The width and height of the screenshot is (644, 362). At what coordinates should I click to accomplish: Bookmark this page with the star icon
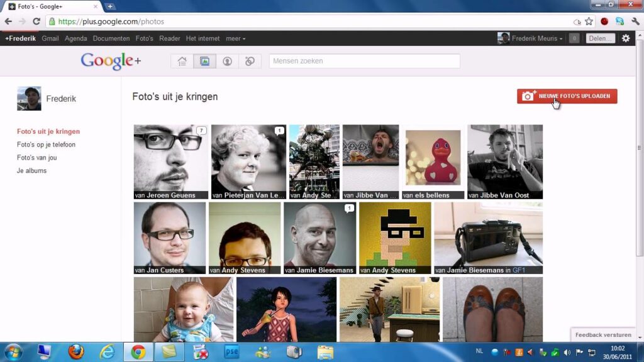point(589,21)
